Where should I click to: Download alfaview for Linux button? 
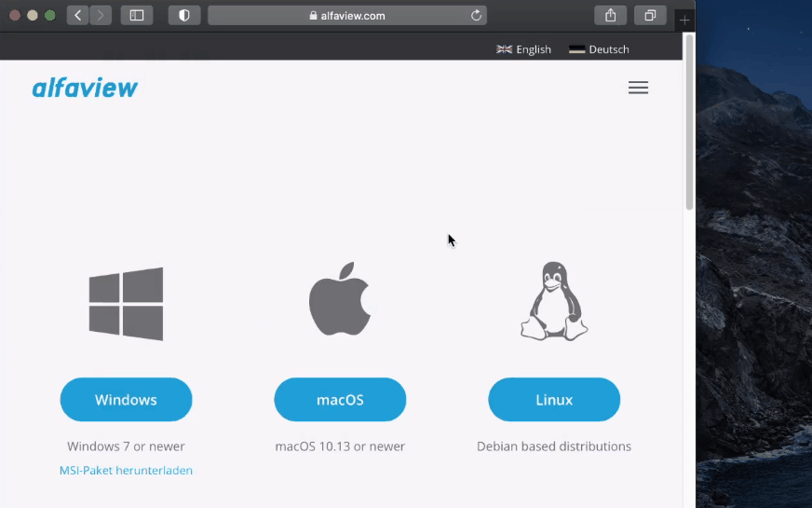click(554, 400)
